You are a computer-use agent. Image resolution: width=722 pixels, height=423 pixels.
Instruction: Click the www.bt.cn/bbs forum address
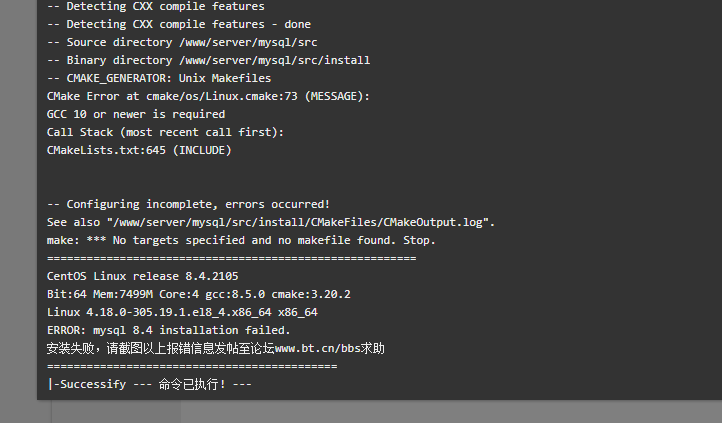coord(317,348)
